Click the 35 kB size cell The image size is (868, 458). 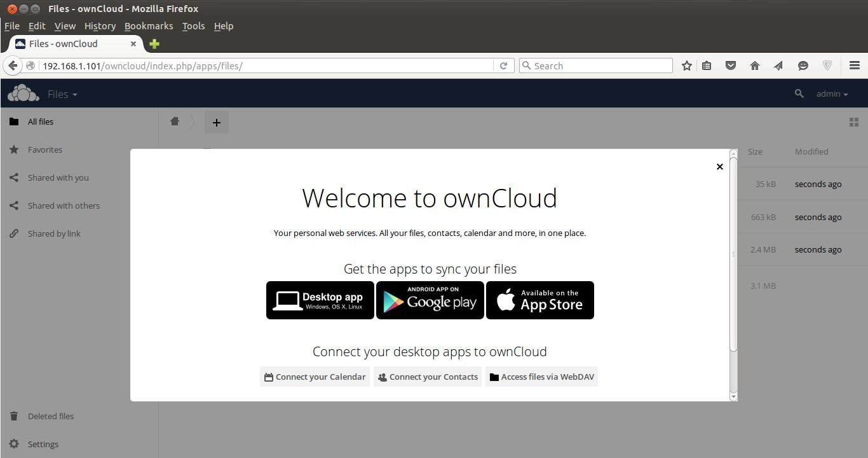click(765, 184)
